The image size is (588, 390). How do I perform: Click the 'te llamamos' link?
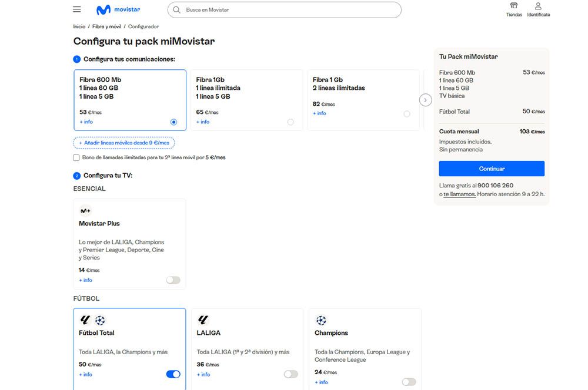pos(459,194)
